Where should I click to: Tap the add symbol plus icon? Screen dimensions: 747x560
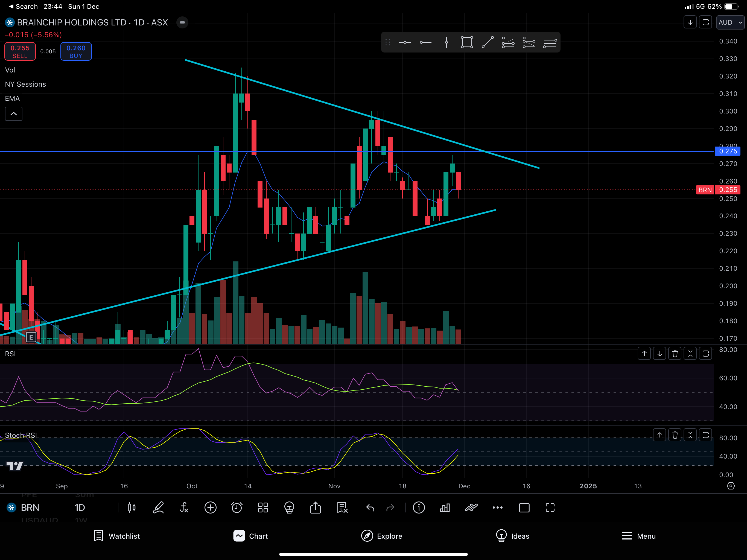pyautogui.click(x=210, y=507)
